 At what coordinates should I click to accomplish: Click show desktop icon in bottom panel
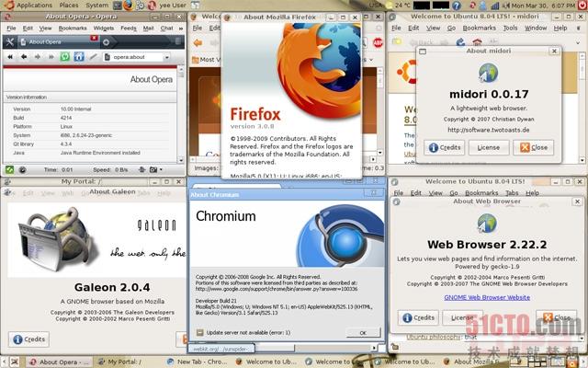(x=14, y=362)
